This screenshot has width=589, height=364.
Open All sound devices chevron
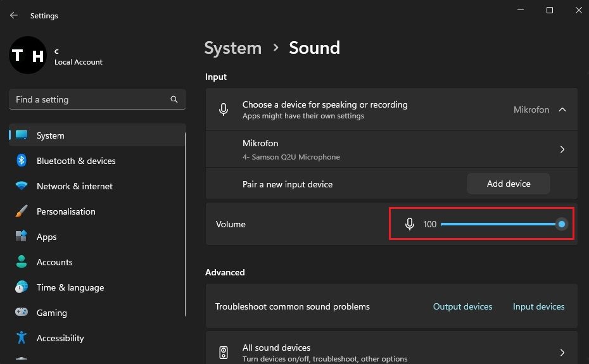(x=562, y=352)
